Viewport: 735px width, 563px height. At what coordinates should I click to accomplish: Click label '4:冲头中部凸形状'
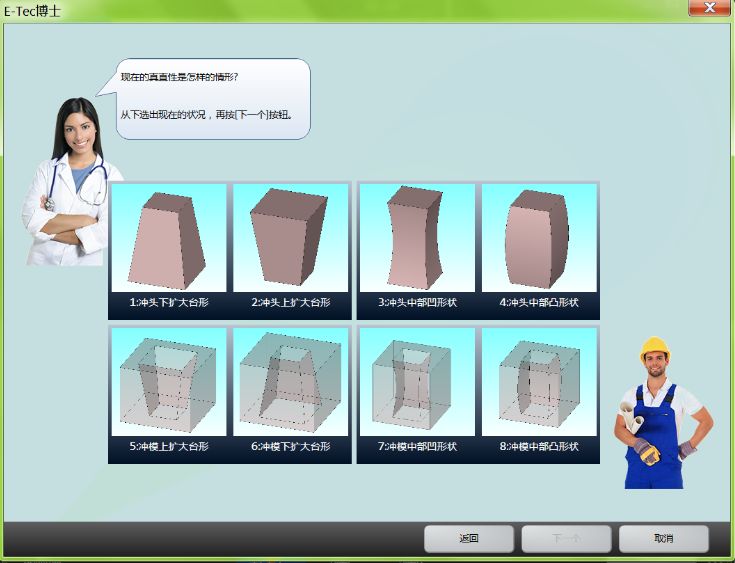tap(539, 302)
